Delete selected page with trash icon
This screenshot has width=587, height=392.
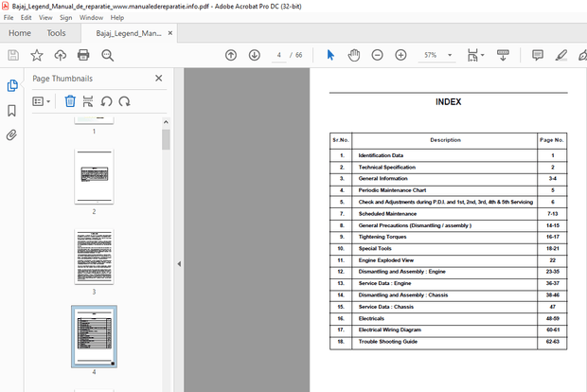(70, 100)
